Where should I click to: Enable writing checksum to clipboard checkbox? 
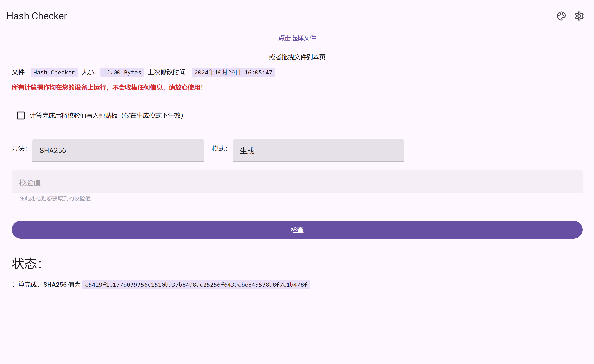pos(21,115)
